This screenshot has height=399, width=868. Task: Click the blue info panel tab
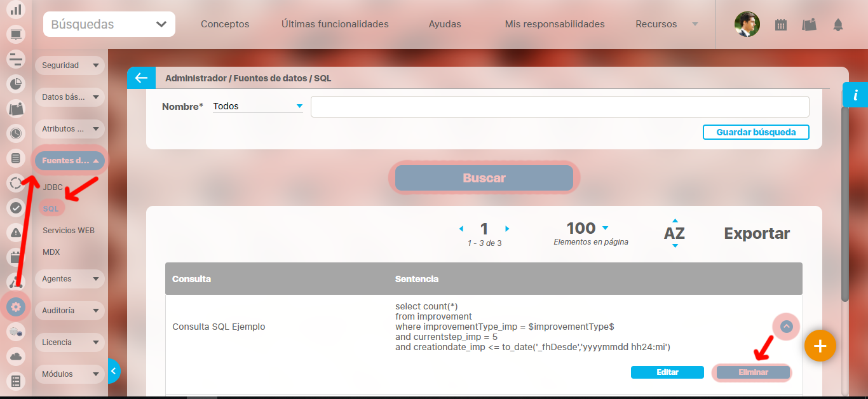(x=855, y=95)
